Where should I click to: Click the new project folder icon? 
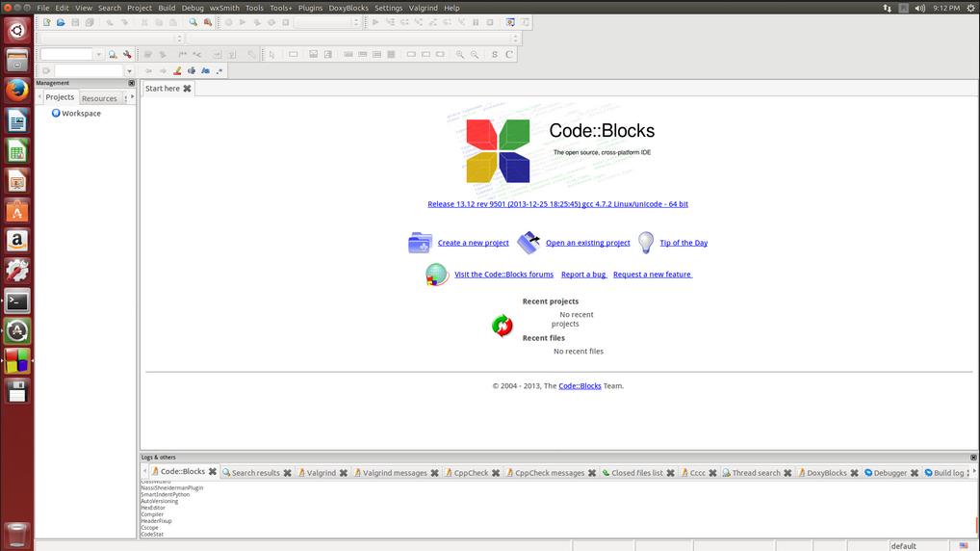(420, 242)
